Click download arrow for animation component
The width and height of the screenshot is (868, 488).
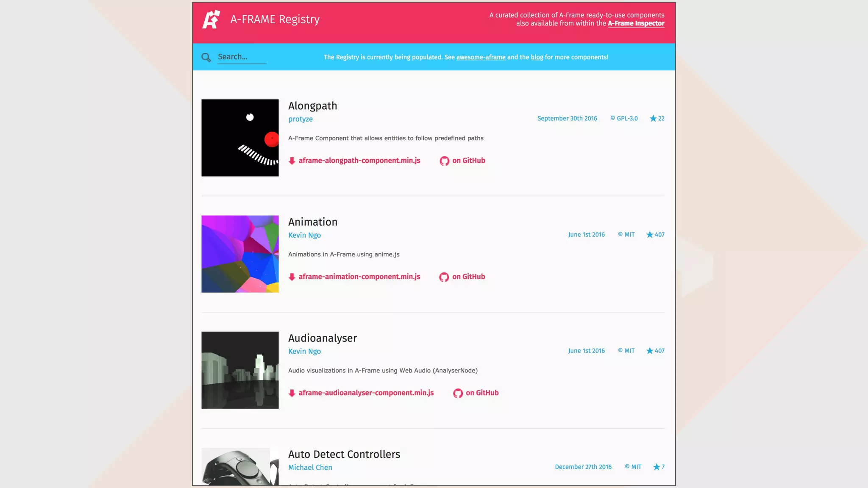coord(292,277)
